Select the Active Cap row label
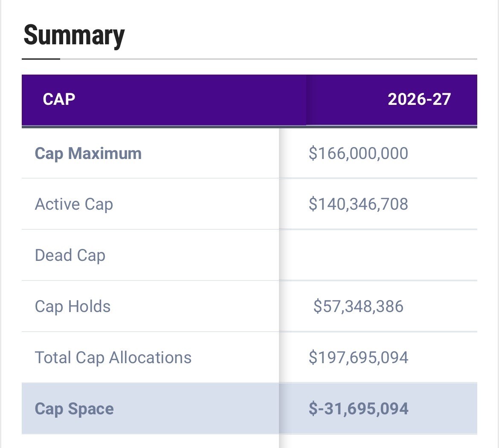The height and width of the screenshot is (448, 499). pyautogui.click(x=74, y=204)
